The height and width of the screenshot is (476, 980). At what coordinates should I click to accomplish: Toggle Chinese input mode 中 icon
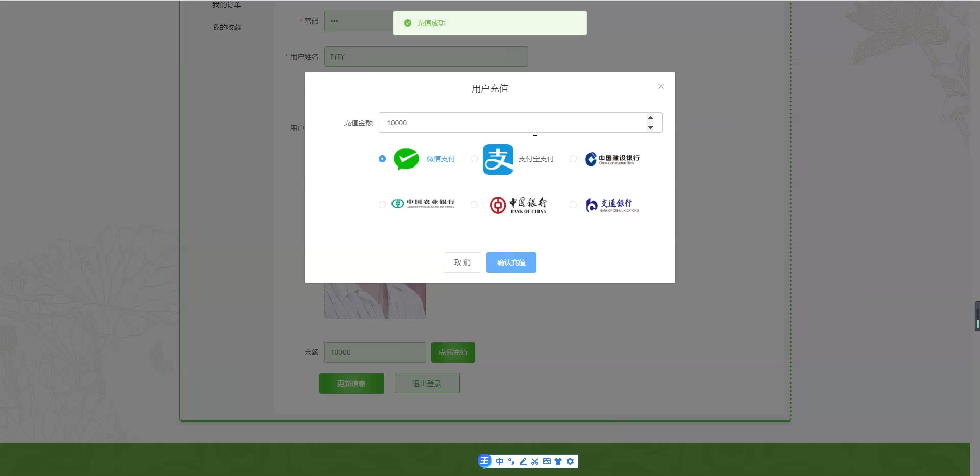click(x=500, y=461)
